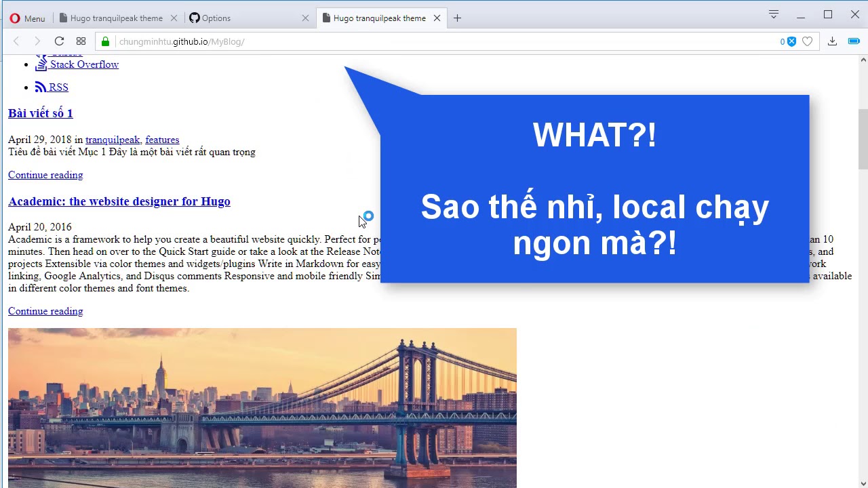Click the page scrollbar up arrow
The height and width of the screenshot is (488, 868).
(x=863, y=60)
